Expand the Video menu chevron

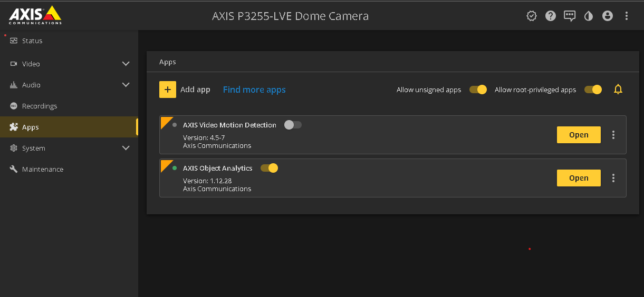pyautogui.click(x=126, y=64)
